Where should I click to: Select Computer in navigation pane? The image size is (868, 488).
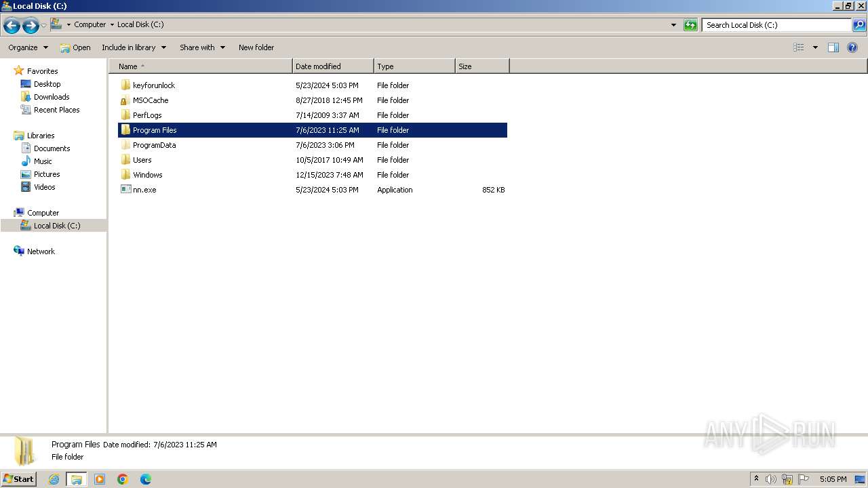[x=43, y=213]
